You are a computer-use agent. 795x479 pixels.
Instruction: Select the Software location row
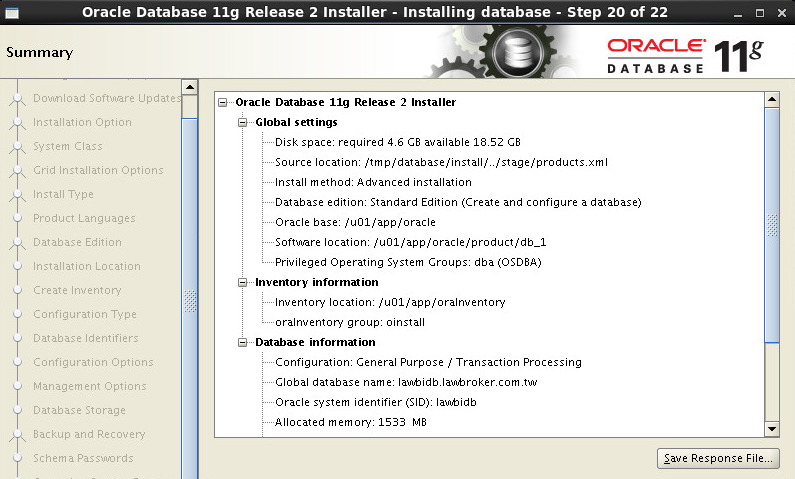click(410, 242)
